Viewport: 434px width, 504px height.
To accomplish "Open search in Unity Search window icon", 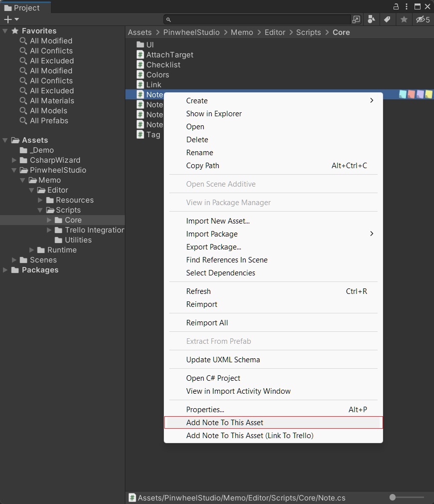I will pyautogui.click(x=356, y=19).
